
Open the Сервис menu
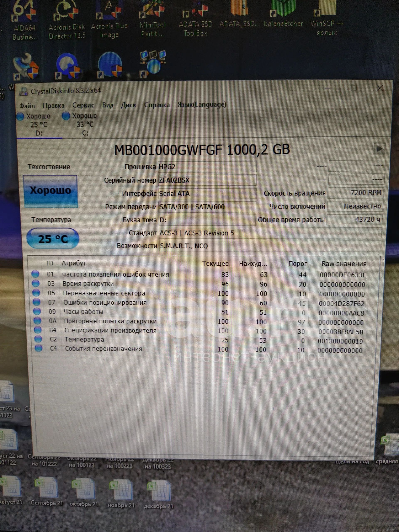point(83,105)
